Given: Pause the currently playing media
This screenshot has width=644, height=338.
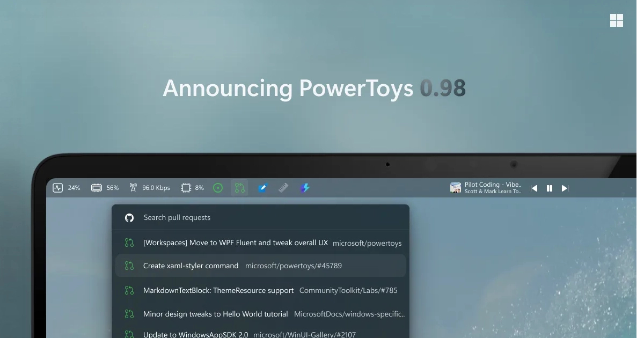Looking at the screenshot, I should 550,188.
